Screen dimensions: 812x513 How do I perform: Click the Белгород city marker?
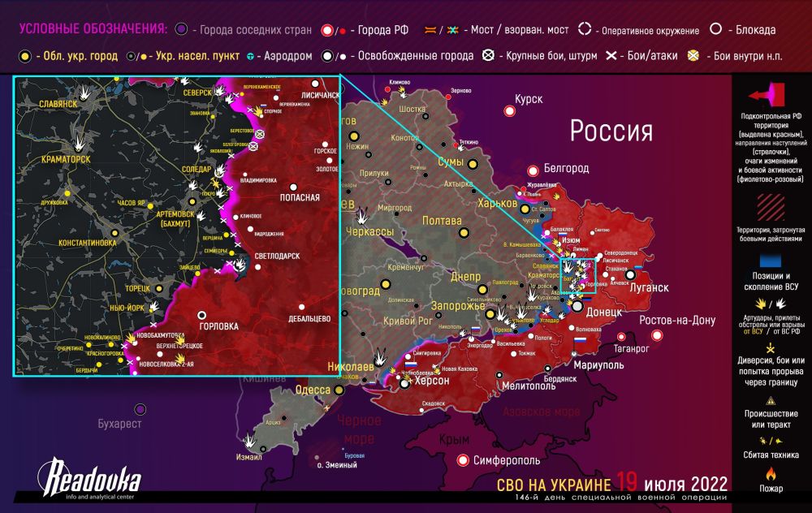533,171
